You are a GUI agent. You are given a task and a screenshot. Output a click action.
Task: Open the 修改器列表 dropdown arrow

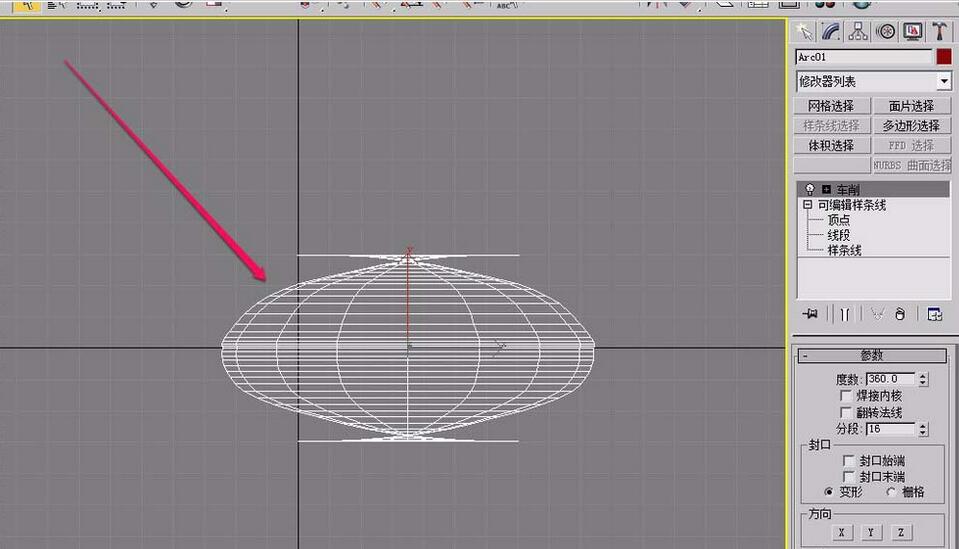[944, 81]
